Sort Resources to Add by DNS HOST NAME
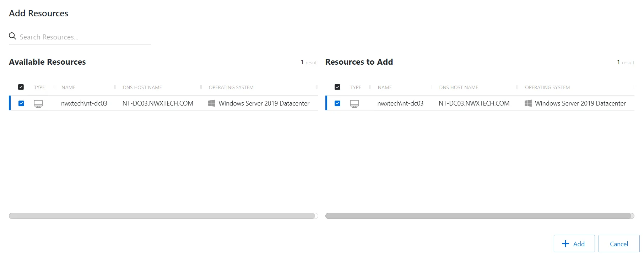This screenshot has height=258, width=644. (459, 87)
